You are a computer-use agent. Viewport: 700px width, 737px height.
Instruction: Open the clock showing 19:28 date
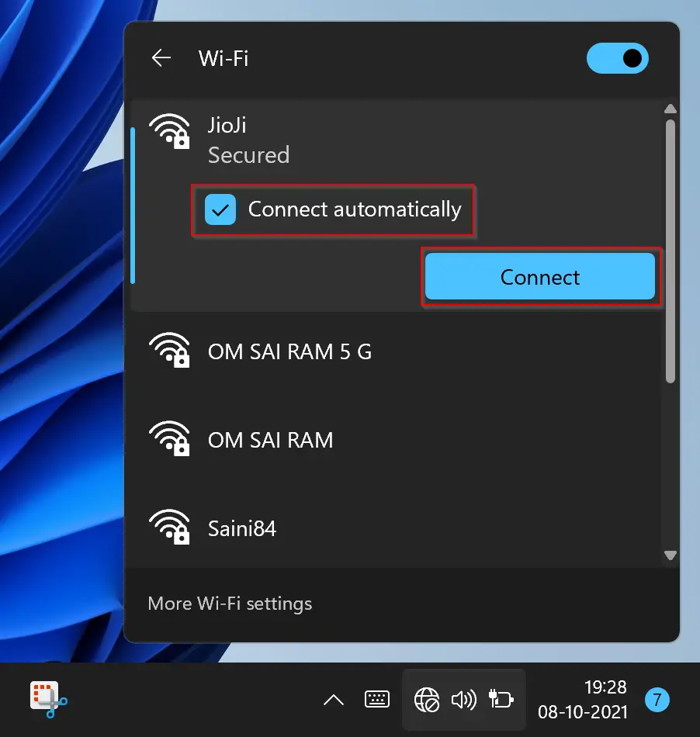pos(583,700)
